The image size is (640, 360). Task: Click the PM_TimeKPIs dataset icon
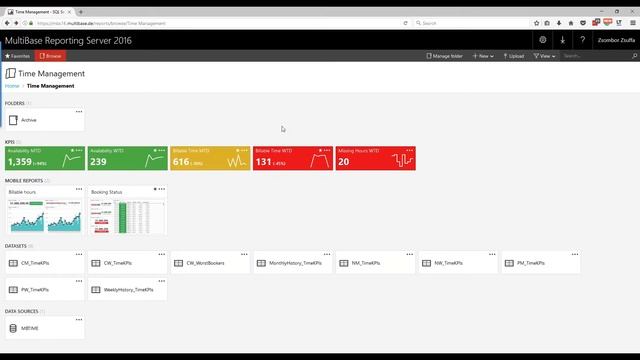tap(509, 263)
